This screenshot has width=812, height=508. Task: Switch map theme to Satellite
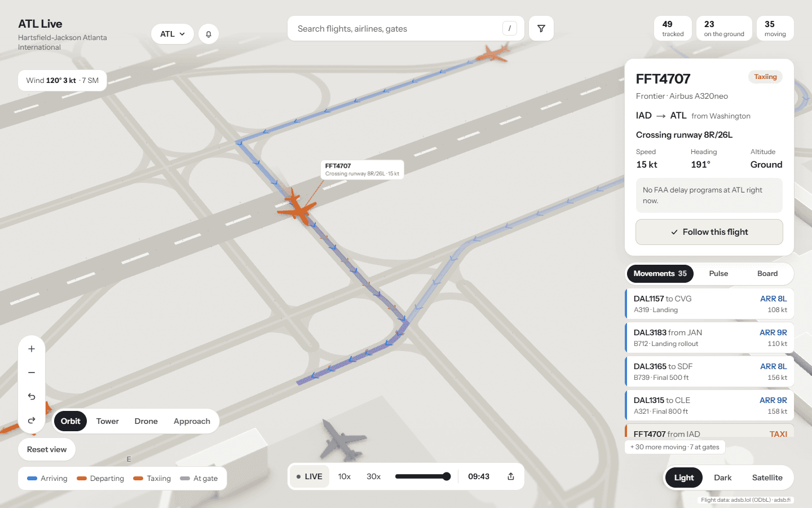pyautogui.click(x=767, y=478)
